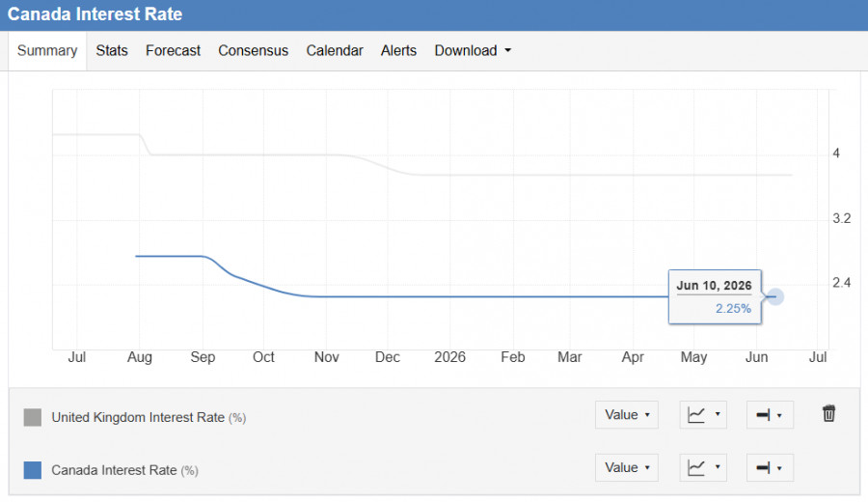Click the Dec x-axis label
This screenshot has width=868, height=502.
coord(388,357)
